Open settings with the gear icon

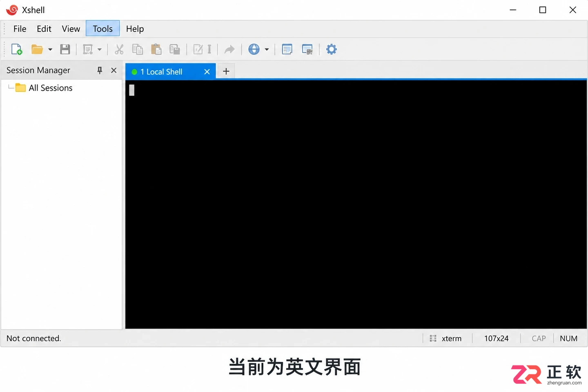(x=332, y=49)
